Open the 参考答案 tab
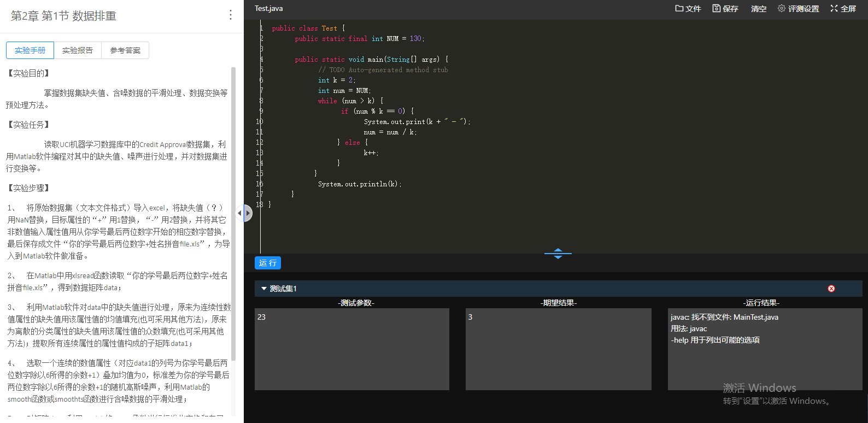This screenshot has width=868, height=423. click(125, 50)
